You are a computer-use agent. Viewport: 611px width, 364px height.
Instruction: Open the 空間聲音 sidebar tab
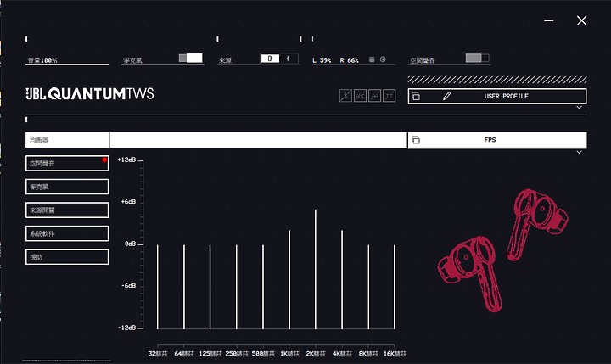[x=67, y=163]
